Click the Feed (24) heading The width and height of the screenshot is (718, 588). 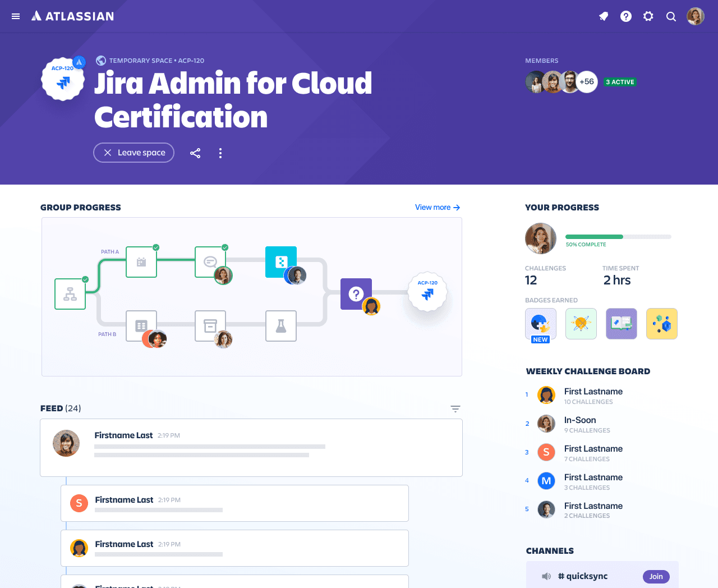pos(61,408)
